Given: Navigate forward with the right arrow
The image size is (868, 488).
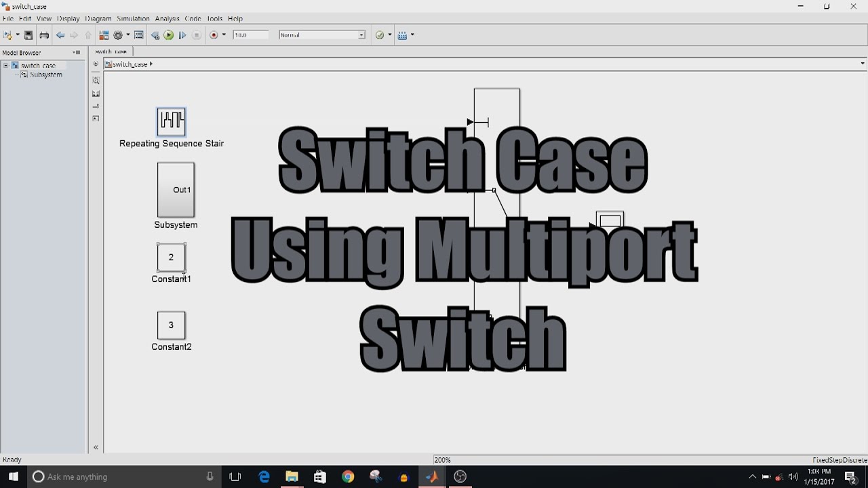Looking at the screenshot, I should 74,35.
